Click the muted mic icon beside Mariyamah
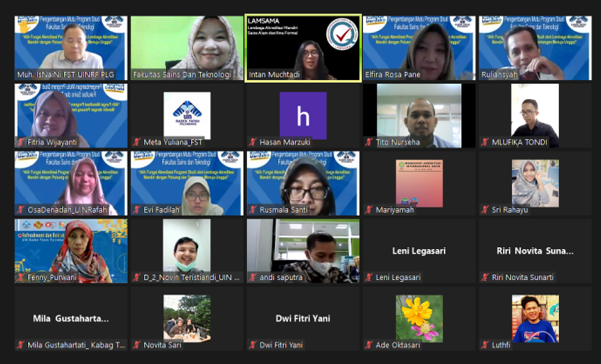601x364 pixels. [x=369, y=210]
